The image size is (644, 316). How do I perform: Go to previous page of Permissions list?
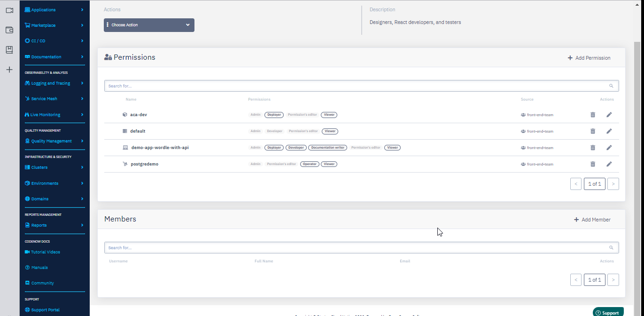pos(576,184)
